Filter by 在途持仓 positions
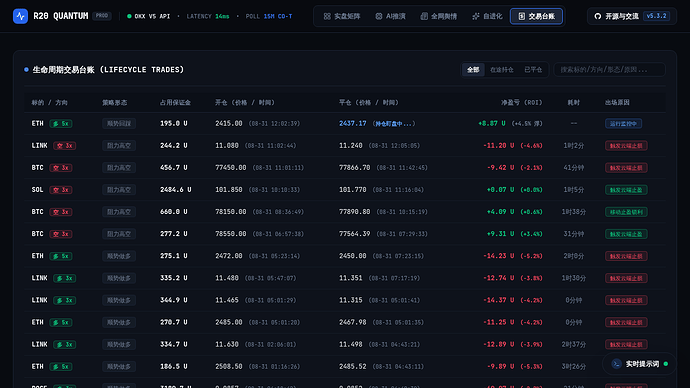The height and width of the screenshot is (388, 690). point(502,70)
